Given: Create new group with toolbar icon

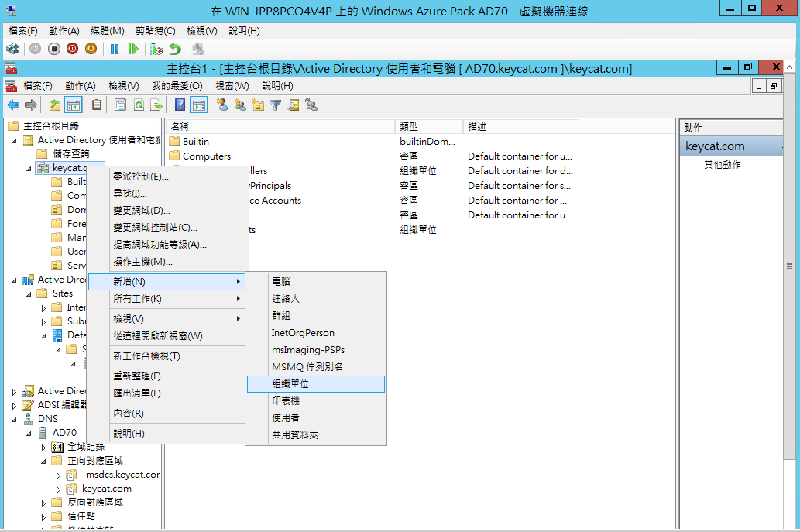Looking at the screenshot, I should 240,105.
